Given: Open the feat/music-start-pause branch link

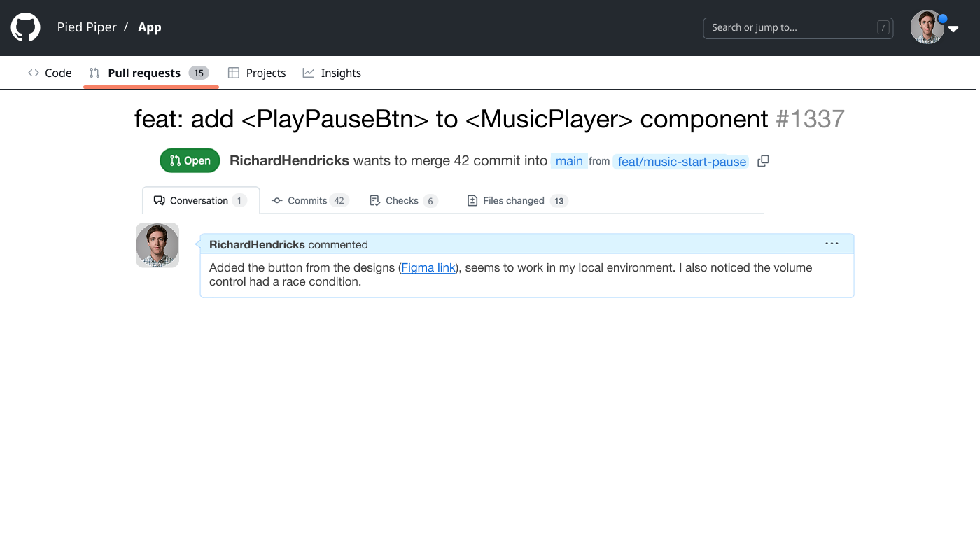Looking at the screenshot, I should click(682, 162).
